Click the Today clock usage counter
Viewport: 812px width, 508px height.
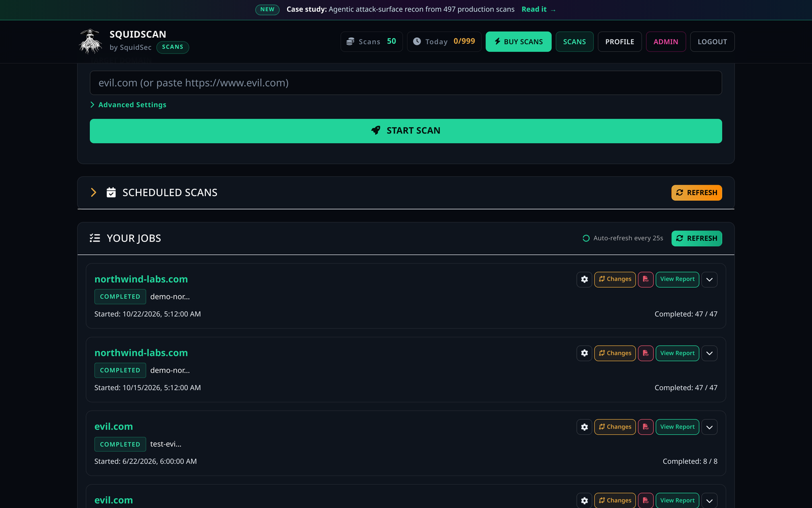[x=444, y=42]
